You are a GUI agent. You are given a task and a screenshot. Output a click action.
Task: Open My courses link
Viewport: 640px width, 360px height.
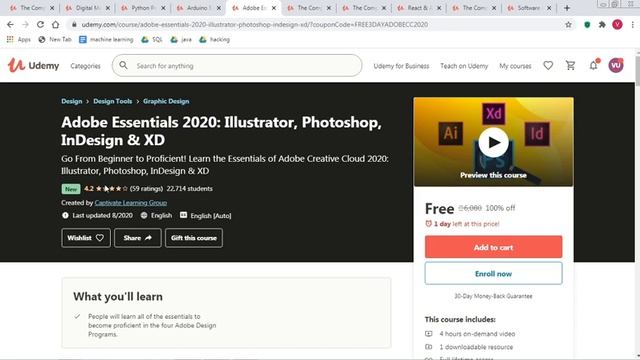[515, 66]
